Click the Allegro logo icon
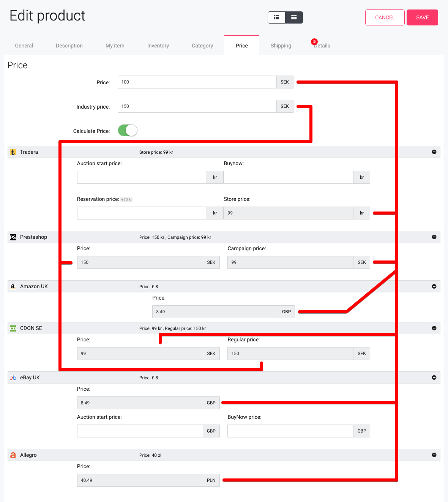The width and height of the screenshot is (448, 502). [13, 455]
